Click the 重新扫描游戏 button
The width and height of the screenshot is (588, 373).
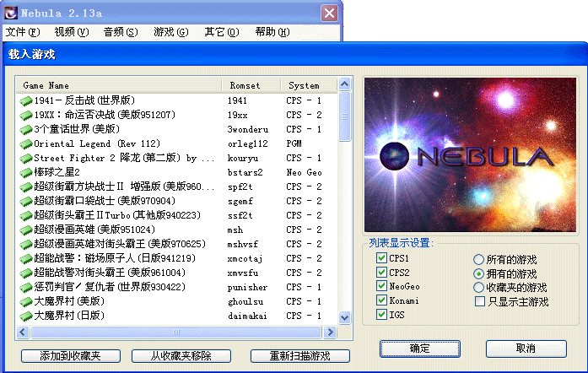pyautogui.click(x=300, y=356)
